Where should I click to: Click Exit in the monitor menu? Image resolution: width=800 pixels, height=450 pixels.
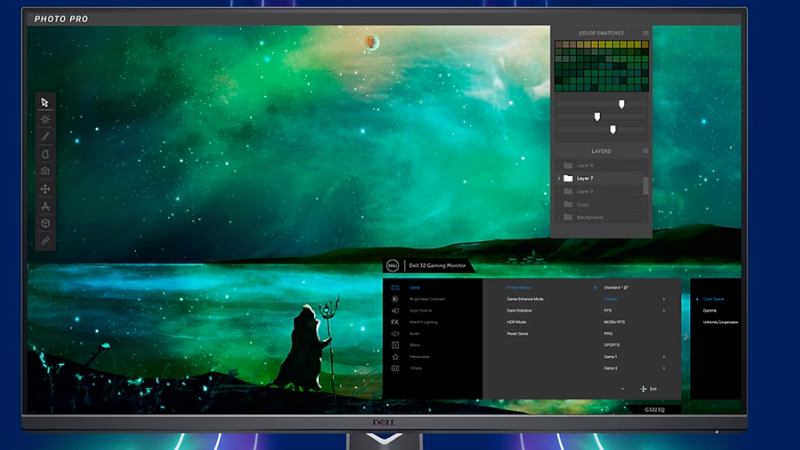coord(648,388)
